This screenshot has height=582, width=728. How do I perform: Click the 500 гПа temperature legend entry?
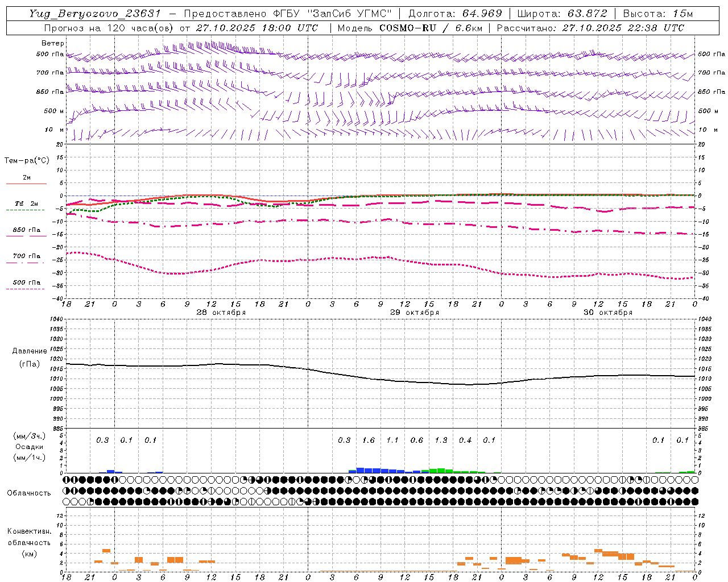(27, 282)
